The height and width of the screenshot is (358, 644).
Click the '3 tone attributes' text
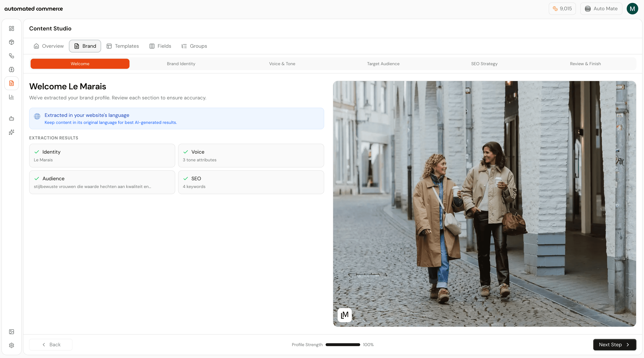(x=200, y=160)
